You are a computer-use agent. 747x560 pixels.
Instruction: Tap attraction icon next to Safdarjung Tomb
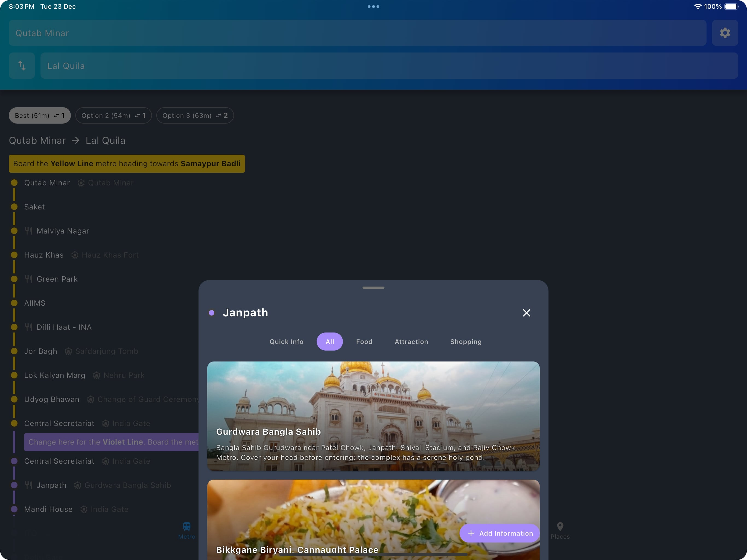[x=68, y=351]
